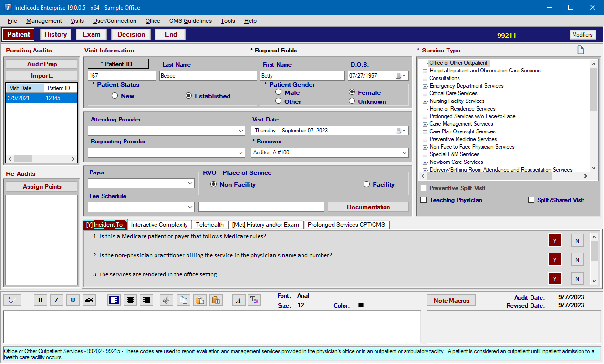Image resolution: width=604 pixels, height=364 pixels.
Task: Align note text to the left
Action: 114,300
